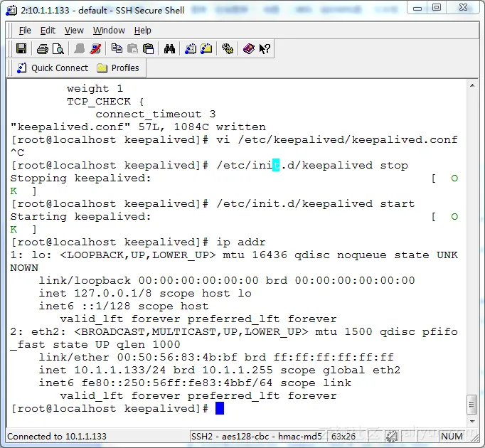Open the Settings gear icon

[x=228, y=48]
